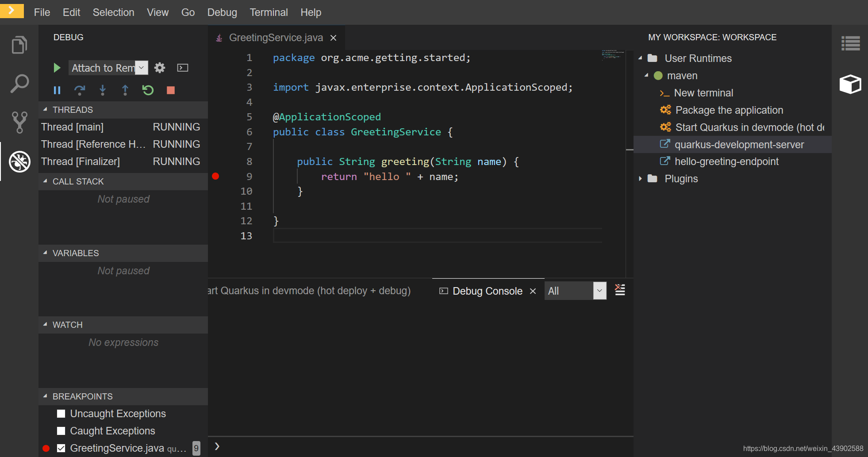
Task: Open the File menu
Action: [x=42, y=12]
